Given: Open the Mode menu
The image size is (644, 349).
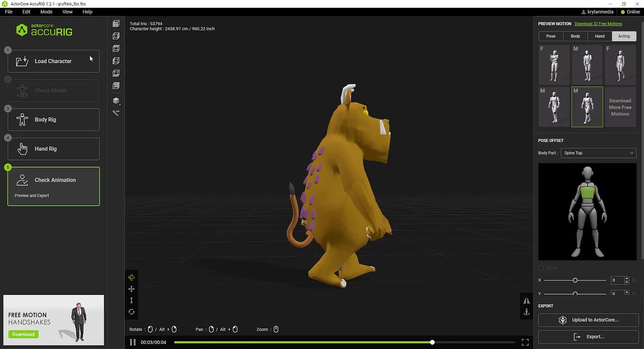Looking at the screenshot, I should point(46,12).
